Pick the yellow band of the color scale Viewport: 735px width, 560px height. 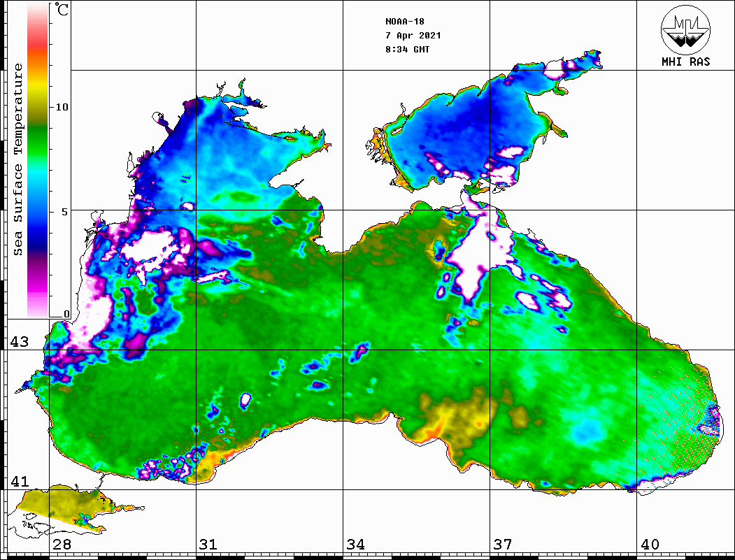pos(38,87)
